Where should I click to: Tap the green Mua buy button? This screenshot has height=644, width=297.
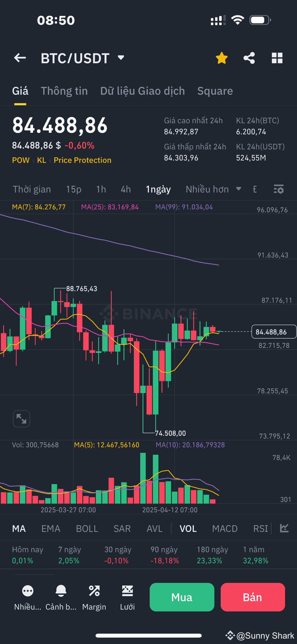pyautogui.click(x=182, y=597)
